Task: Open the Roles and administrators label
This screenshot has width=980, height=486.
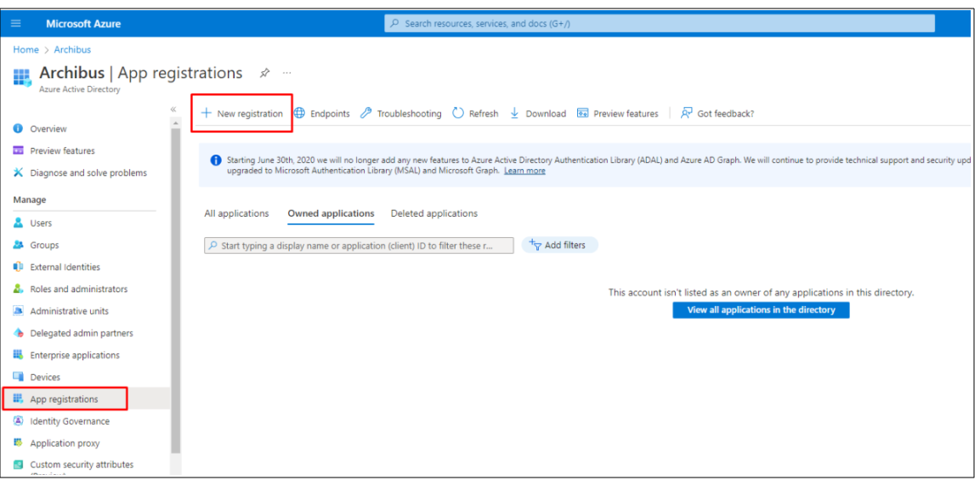Action: click(x=79, y=289)
